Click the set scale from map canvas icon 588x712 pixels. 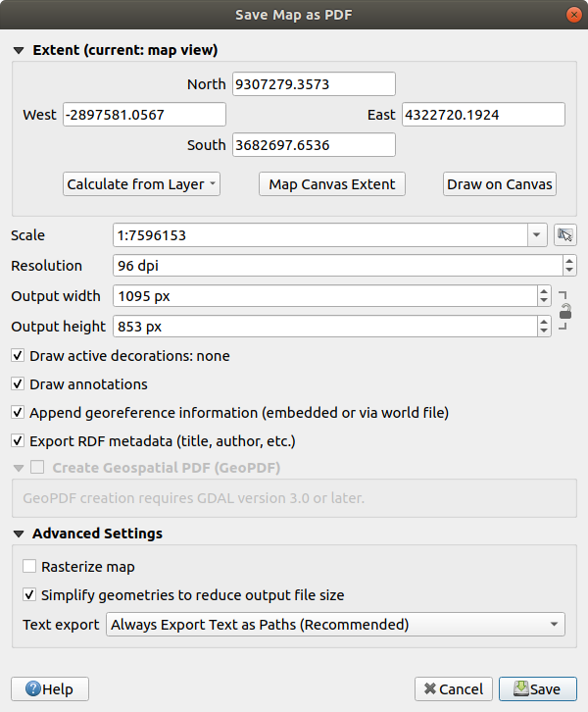pos(564,235)
